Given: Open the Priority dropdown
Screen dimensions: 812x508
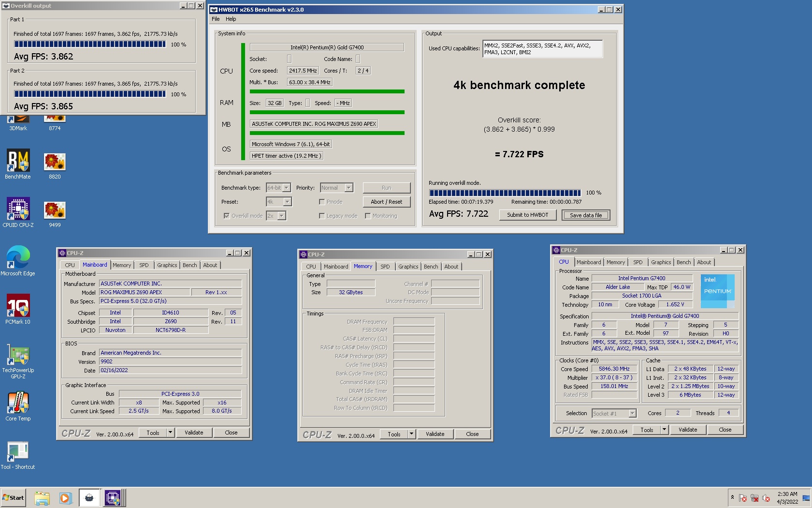Looking at the screenshot, I should (349, 188).
